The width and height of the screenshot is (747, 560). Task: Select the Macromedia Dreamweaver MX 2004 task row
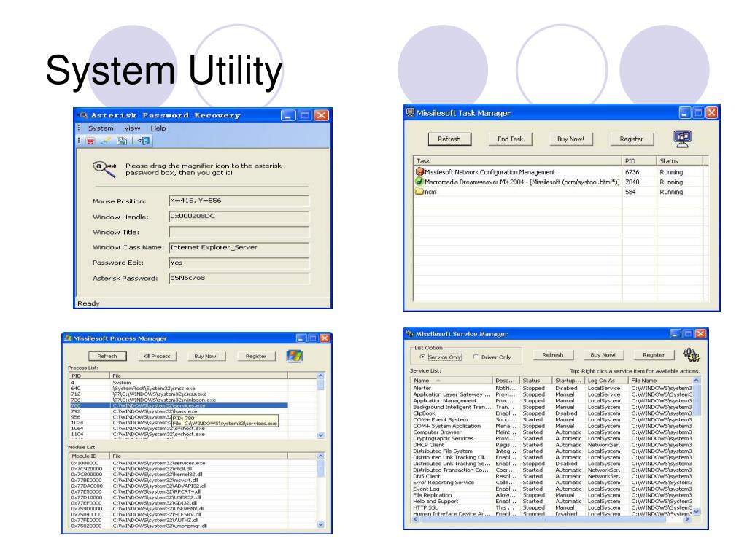point(561,182)
